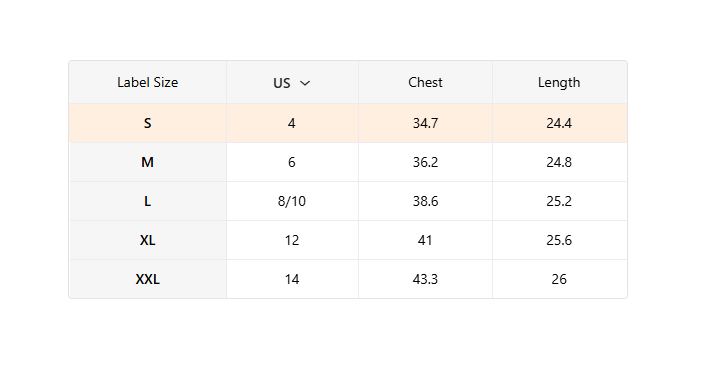
Task: Select the XL label size cell
Action: click(x=148, y=240)
